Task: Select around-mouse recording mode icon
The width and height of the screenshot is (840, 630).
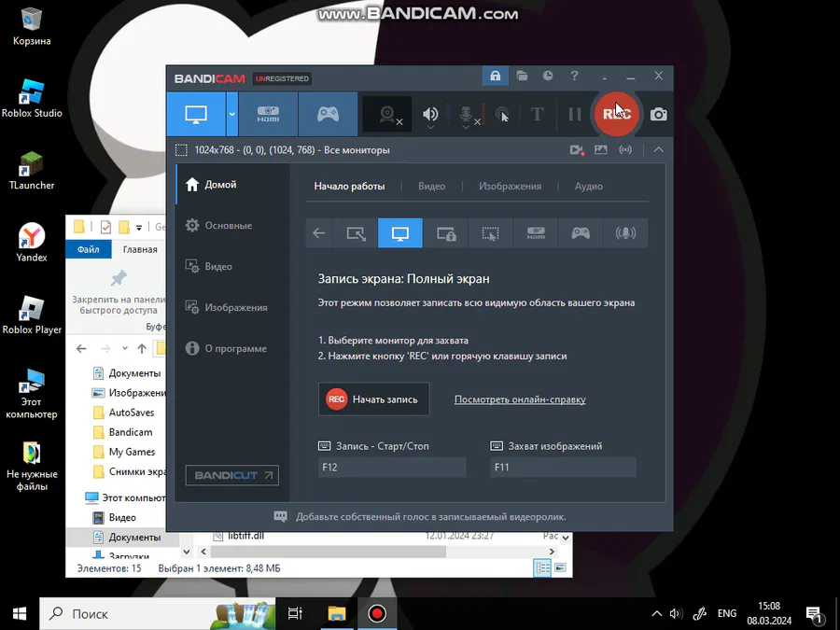Action: (x=490, y=233)
